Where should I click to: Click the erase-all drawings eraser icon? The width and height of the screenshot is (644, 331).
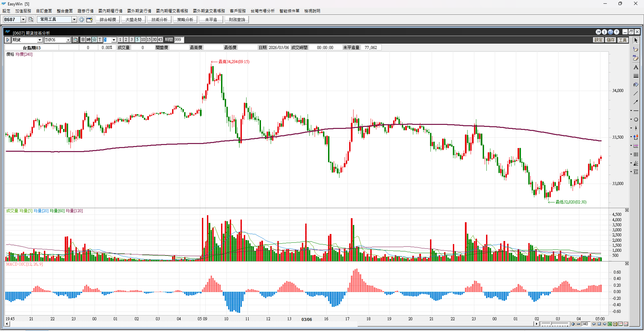click(x=636, y=58)
